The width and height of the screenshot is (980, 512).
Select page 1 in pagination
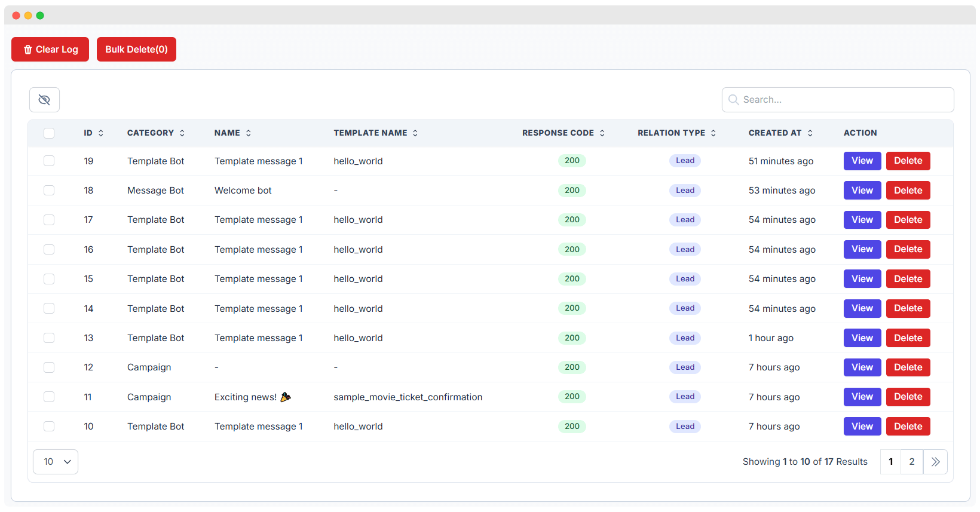[x=891, y=462]
